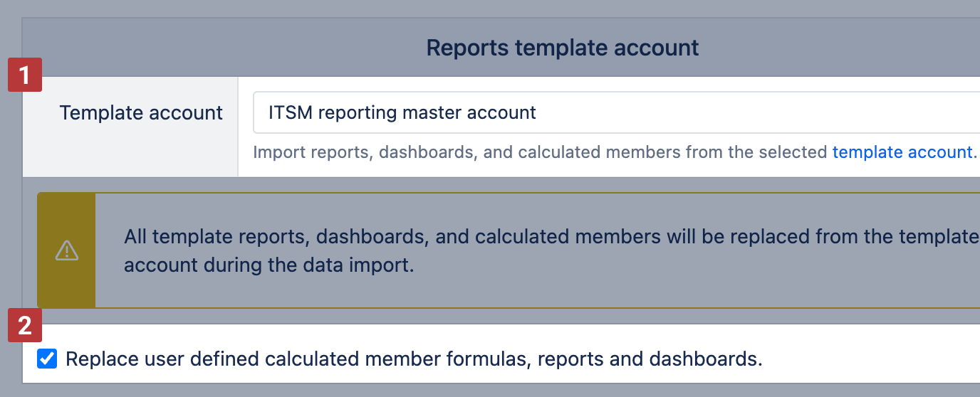
Task: Click the warning triangle icon
Action: (x=66, y=250)
